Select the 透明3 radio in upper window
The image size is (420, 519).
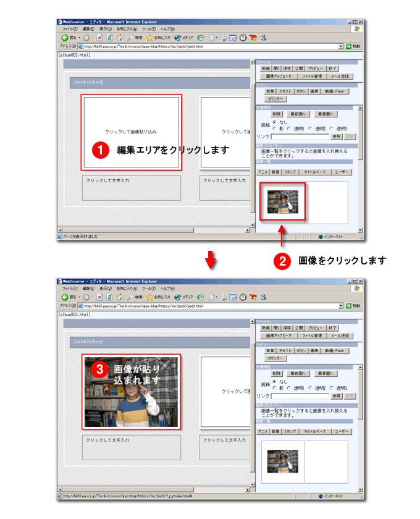coord(332,129)
